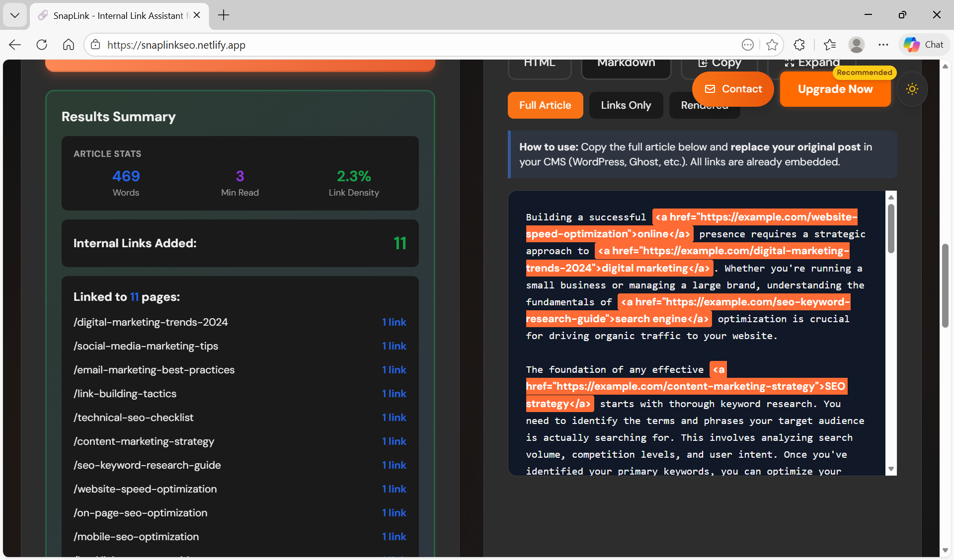Open the browser profile avatar
Screen dimensions: 954x560
pos(857,45)
